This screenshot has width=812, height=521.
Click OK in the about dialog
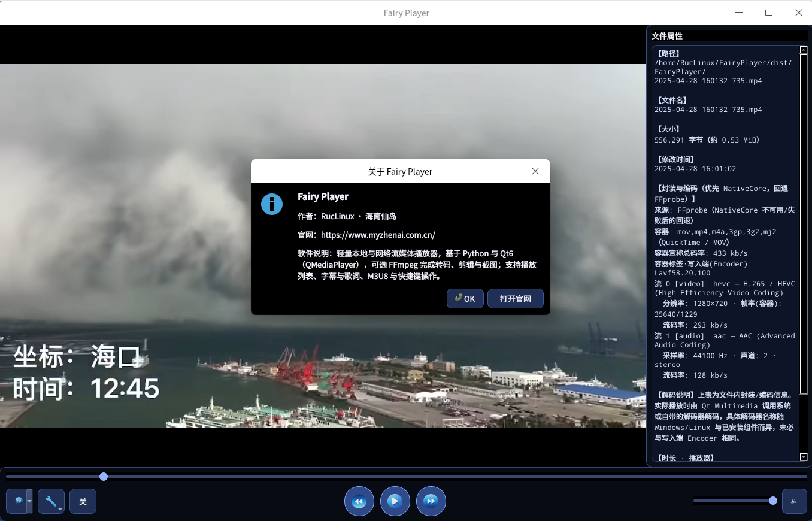[x=465, y=299]
